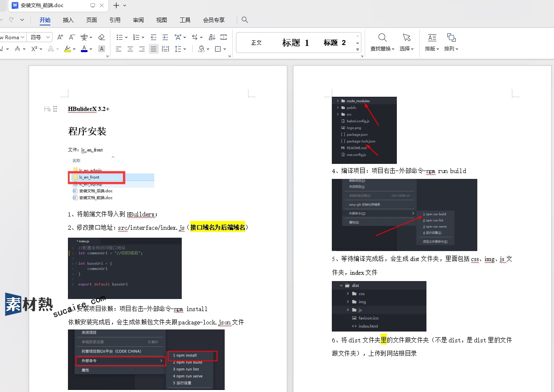Switch to the 视图 tab

(x=161, y=20)
